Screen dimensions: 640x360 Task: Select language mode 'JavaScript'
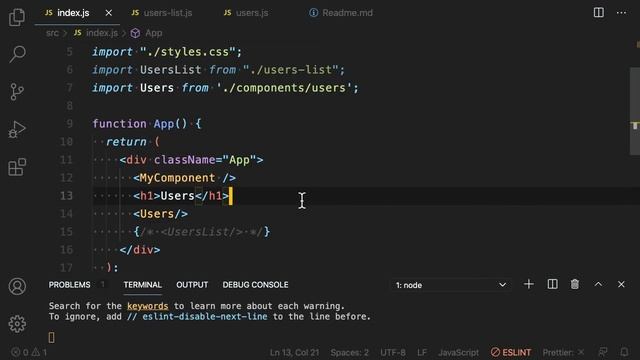(458, 352)
